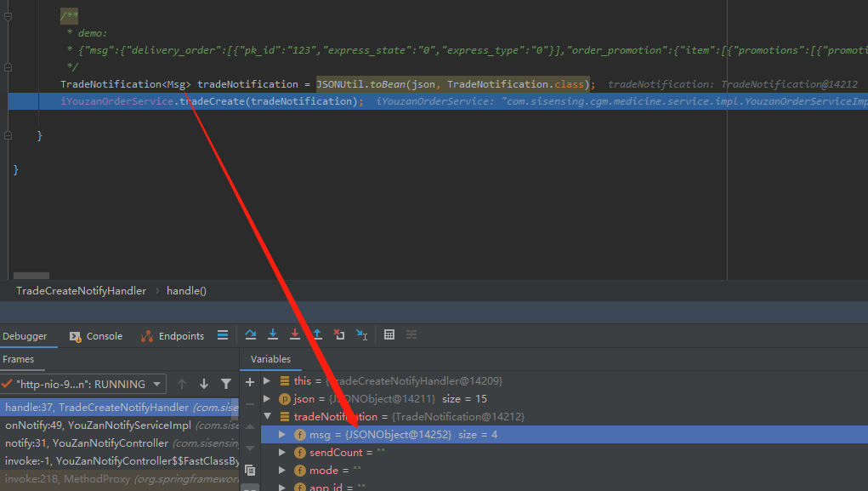Click the New Watch plus icon
The image size is (868, 491).
point(250,381)
